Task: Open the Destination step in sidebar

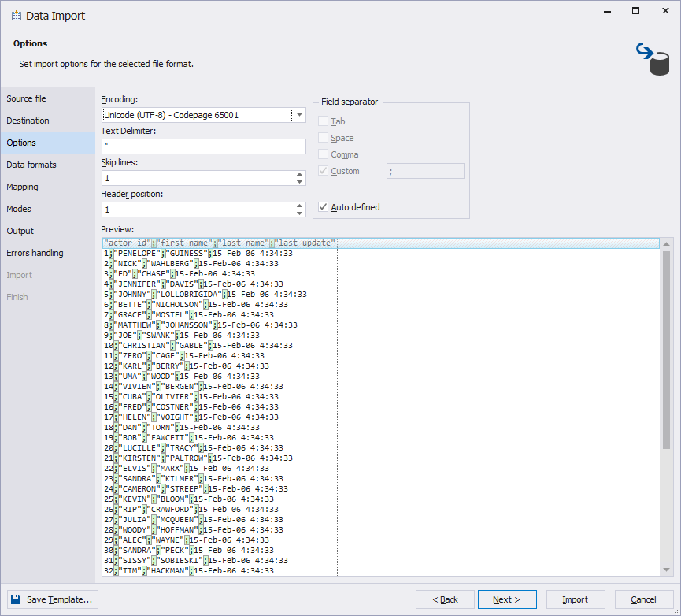Action: pos(28,121)
